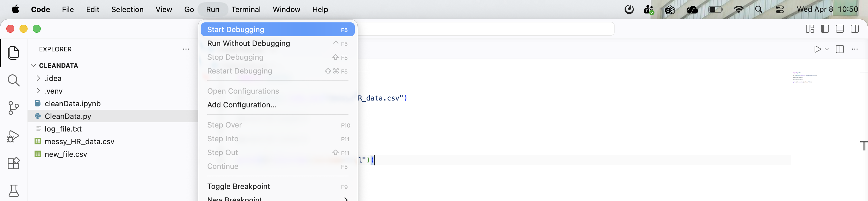Toggle the secondary side bar
This screenshot has height=201, width=868.
855,29
